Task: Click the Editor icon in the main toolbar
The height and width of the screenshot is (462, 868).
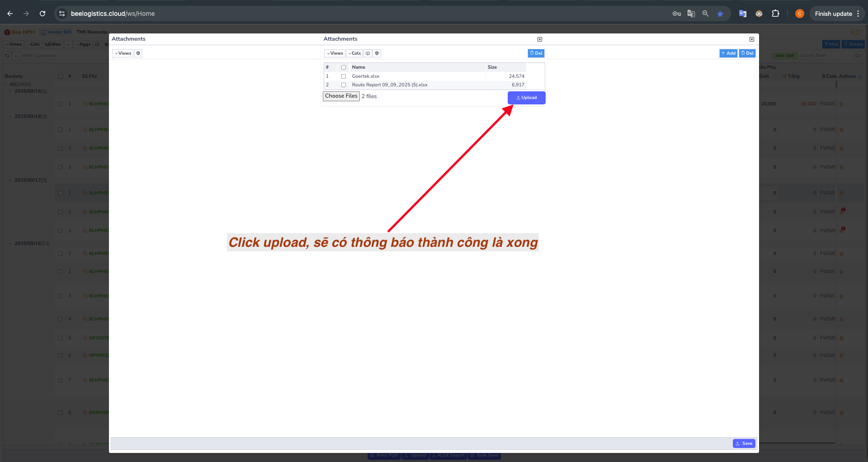Action: (53, 44)
